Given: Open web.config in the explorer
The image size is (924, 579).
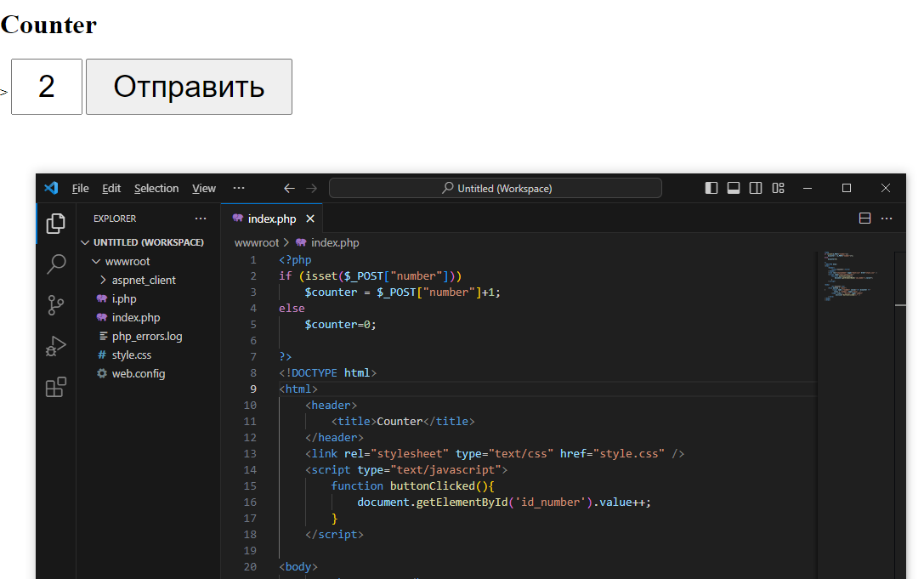Looking at the screenshot, I should coord(139,374).
